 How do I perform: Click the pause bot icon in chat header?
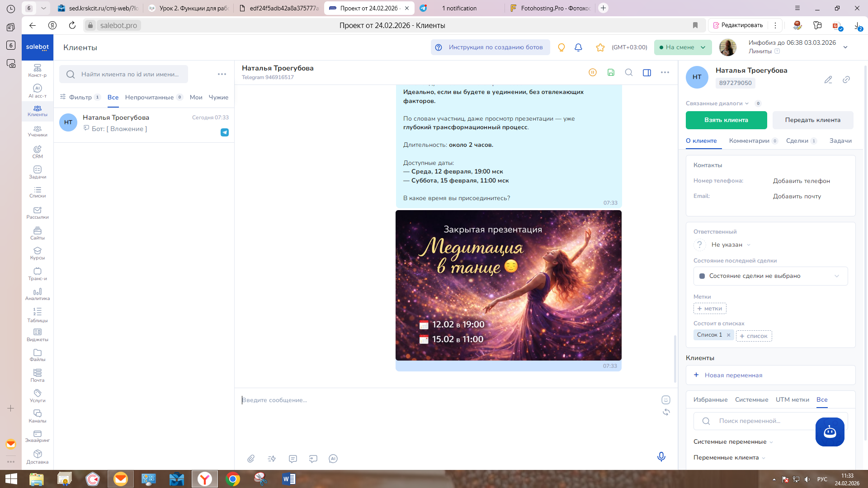click(593, 72)
